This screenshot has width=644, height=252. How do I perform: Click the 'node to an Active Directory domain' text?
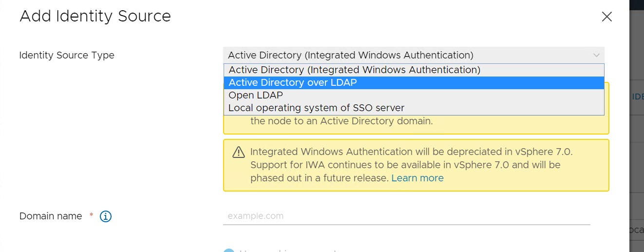(341, 121)
